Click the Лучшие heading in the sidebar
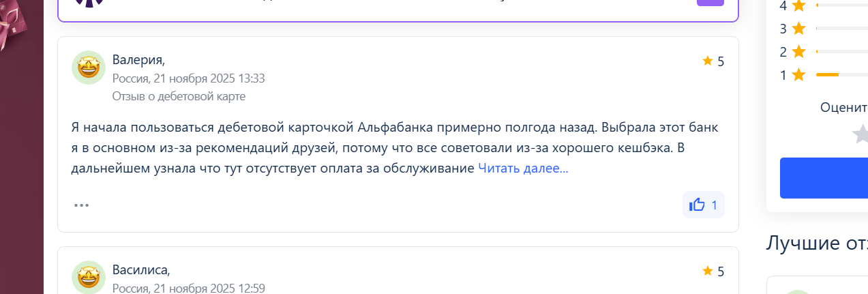Image resolution: width=868 pixels, height=294 pixels. pyautogui.click(x=816, y=243)
